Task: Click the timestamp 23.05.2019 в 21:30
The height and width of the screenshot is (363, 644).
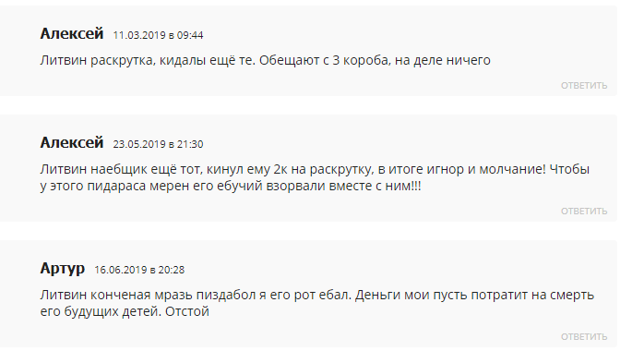Action: click(158, 144)
